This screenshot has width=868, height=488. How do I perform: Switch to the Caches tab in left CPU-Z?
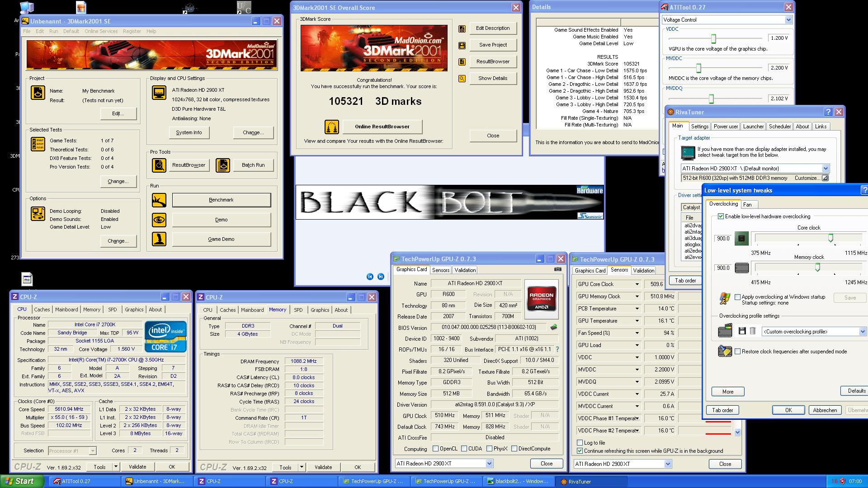[42, 310]
